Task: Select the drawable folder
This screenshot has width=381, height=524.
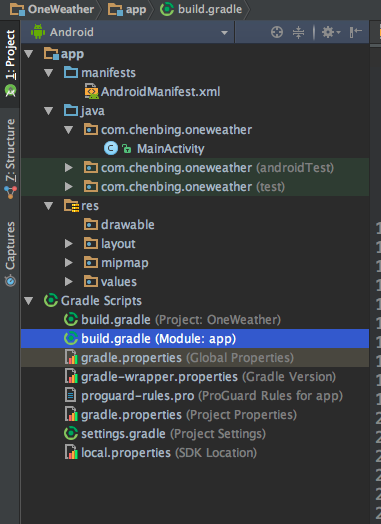Action: [128, 225]
